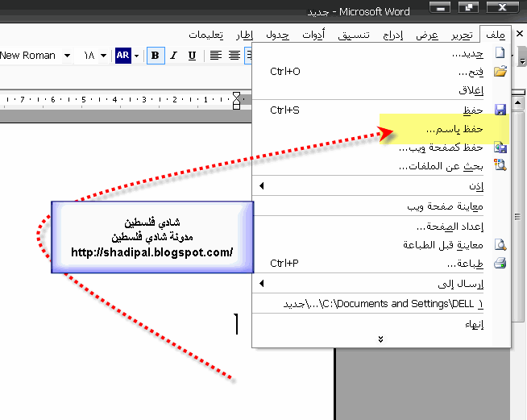Screen dimensions: 527x420
Task: Choose إعداد الصفحة... (Page Setup) entry
Action: tap(381, 227)
